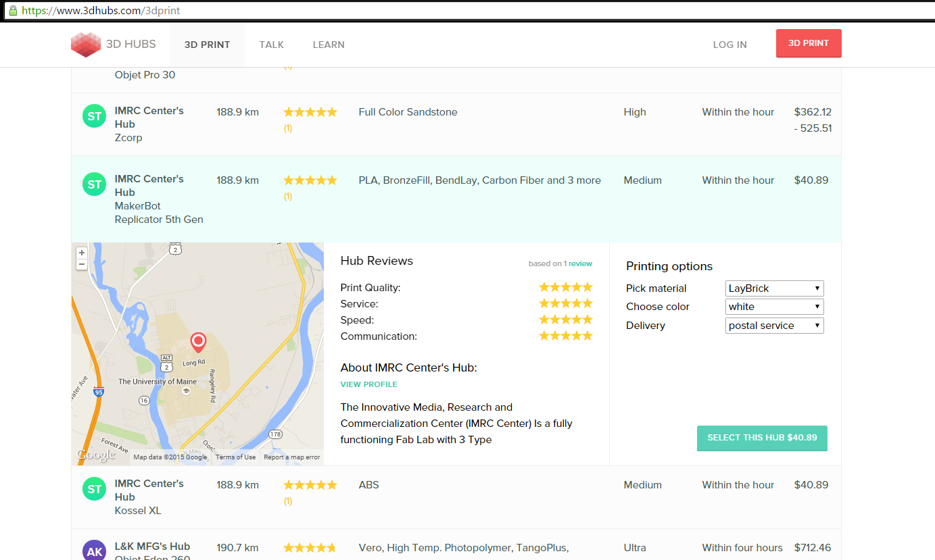Image resolution: width=935 pixels, height=560 pixels.
Task: Click star rating of Zcorp hub row
Action: 310,112
